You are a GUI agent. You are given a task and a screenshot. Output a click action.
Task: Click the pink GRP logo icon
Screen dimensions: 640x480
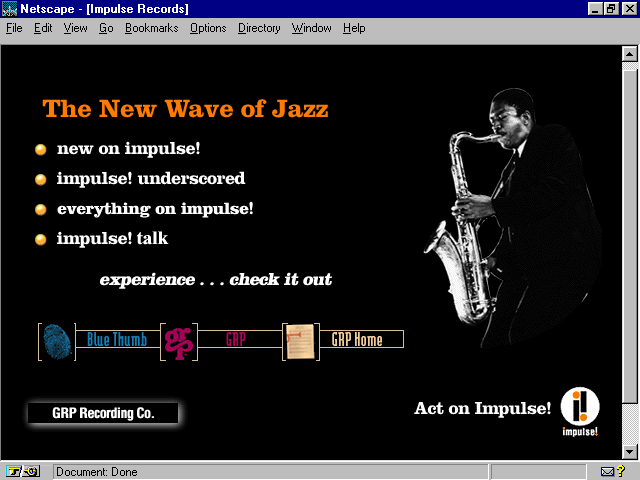click(178, 341)
